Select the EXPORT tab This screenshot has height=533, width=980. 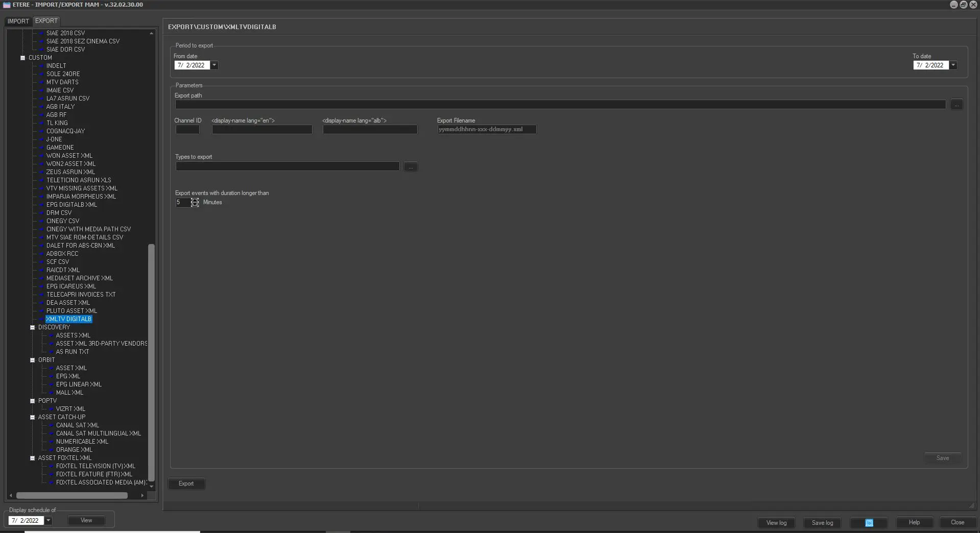[46, 21]
